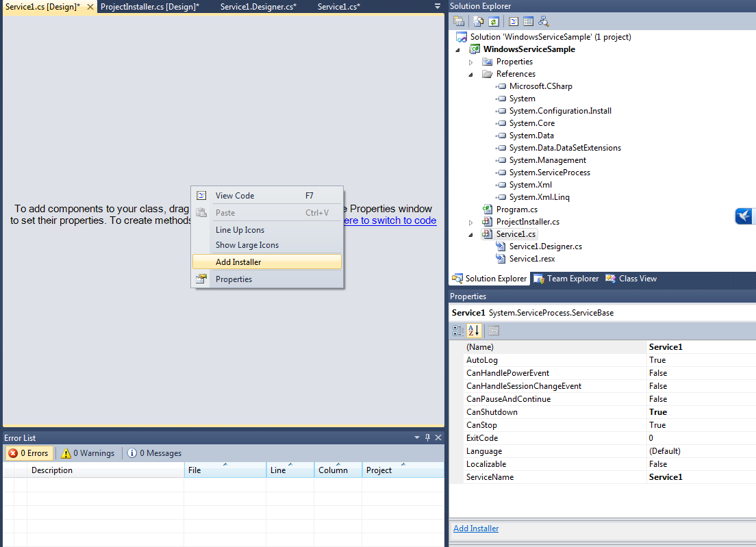Open the document tabs overflow dropdown
Image resolution: width=756 pixels, height=547 pixels.
pos(438,6)
